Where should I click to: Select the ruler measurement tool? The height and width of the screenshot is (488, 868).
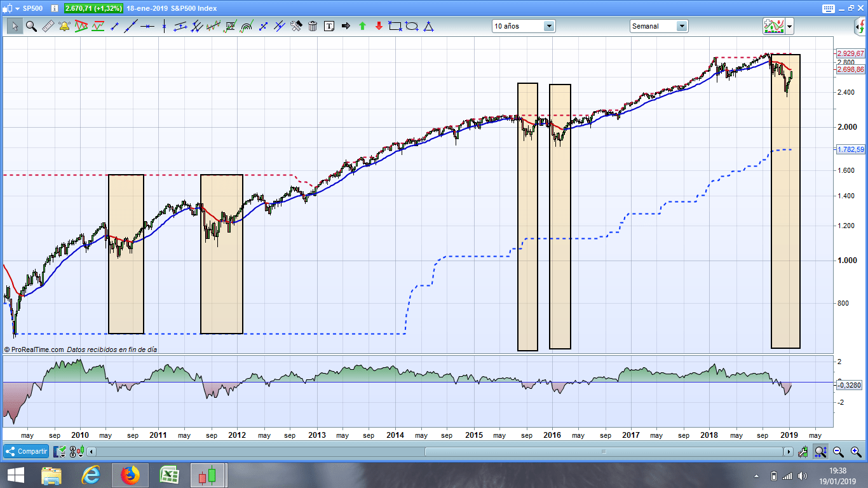(x=48, y=26)
